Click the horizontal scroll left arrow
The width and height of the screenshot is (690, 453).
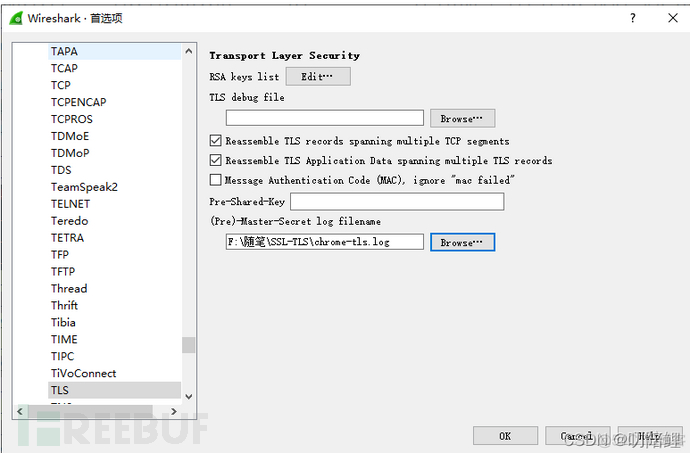coord(20,411)
